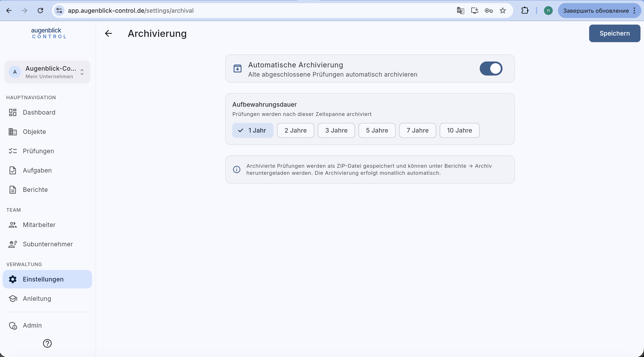Image resolution: width=644 pixels, height=357 pixels.
Task: Click the Google Translate icon
Action: click(x=460, y=11)
